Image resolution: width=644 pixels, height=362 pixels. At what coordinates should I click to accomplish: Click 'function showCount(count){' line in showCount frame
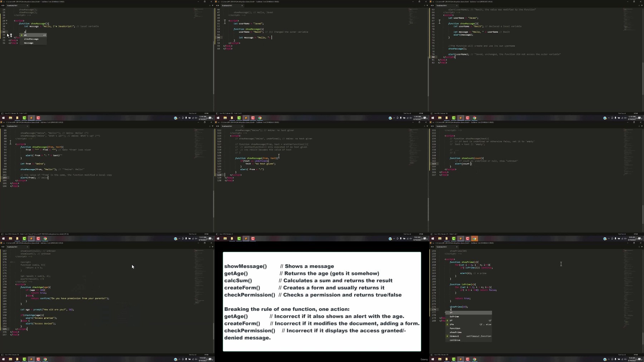click(467, 158)
